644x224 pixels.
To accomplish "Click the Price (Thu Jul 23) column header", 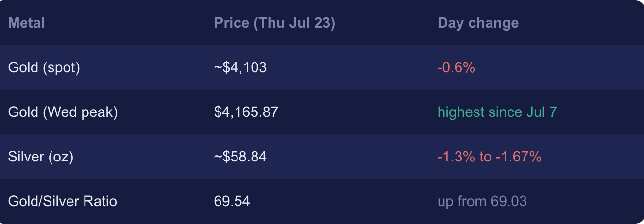I will pos(274,23).
